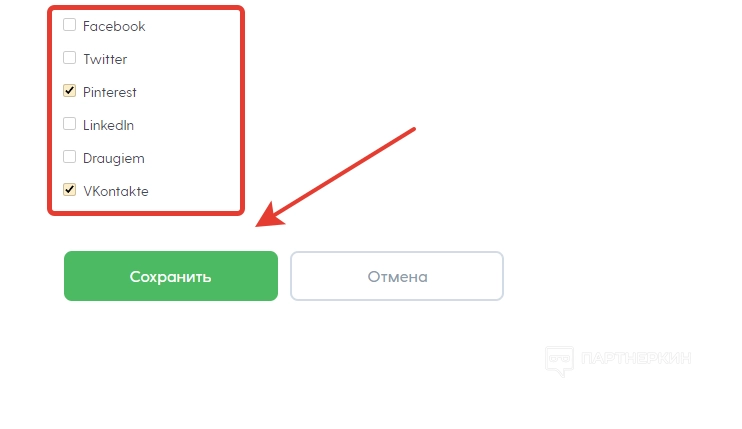Select the Twitter label text
The height and width of the screenshot is (429, 742).
(x=105, y=60)
